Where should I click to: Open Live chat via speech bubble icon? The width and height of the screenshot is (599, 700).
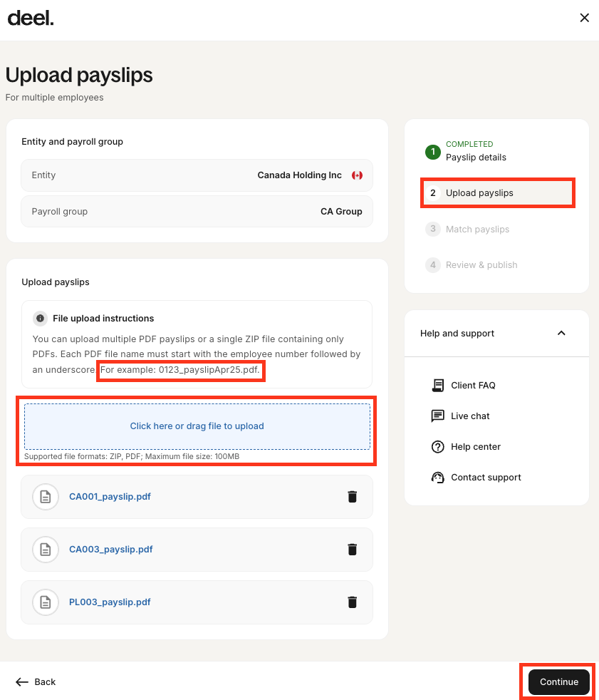point(437,416)
